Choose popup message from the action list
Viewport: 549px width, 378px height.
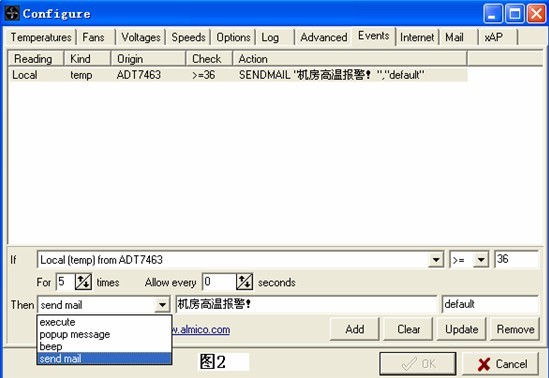(104, 334)
